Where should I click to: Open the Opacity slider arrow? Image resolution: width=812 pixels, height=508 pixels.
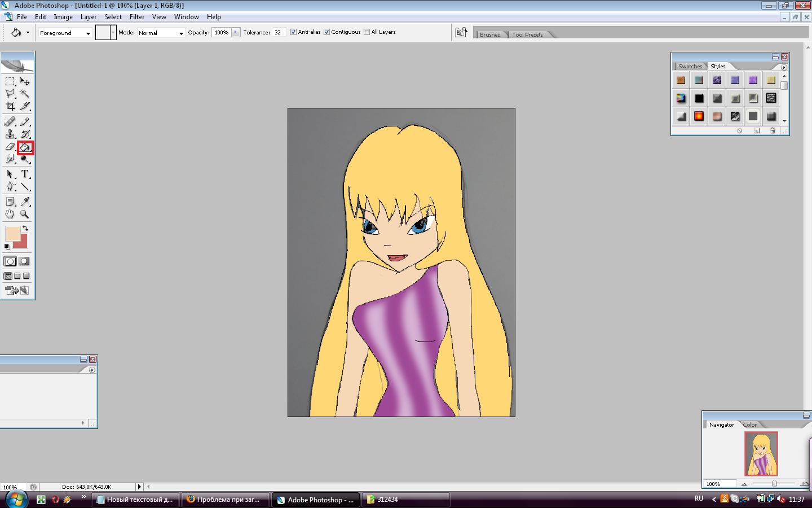(x=236, y=32)
